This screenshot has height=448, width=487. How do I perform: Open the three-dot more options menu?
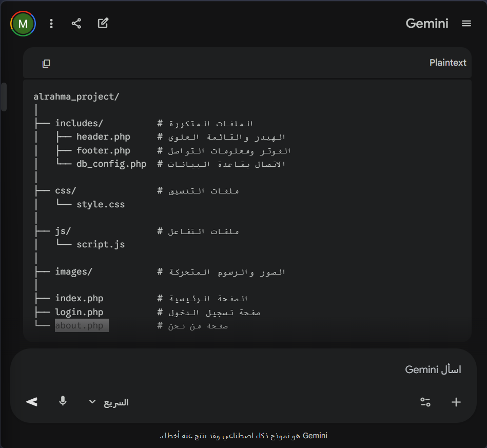(x=51, y=24)
